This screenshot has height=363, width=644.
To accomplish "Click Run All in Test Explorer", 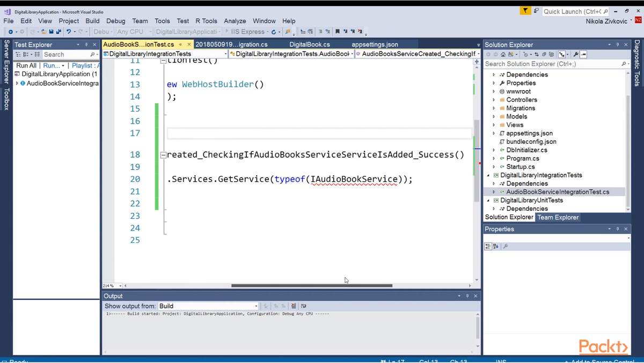I will (x=26, y=65).
